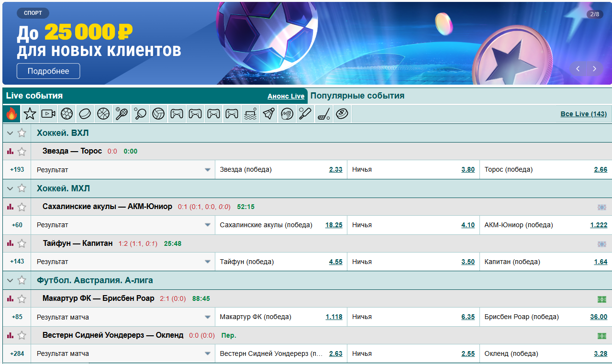The image size is (612, 364).
Task: Open statistics icon for Звезда — Торос
Action: pos(10,152)
